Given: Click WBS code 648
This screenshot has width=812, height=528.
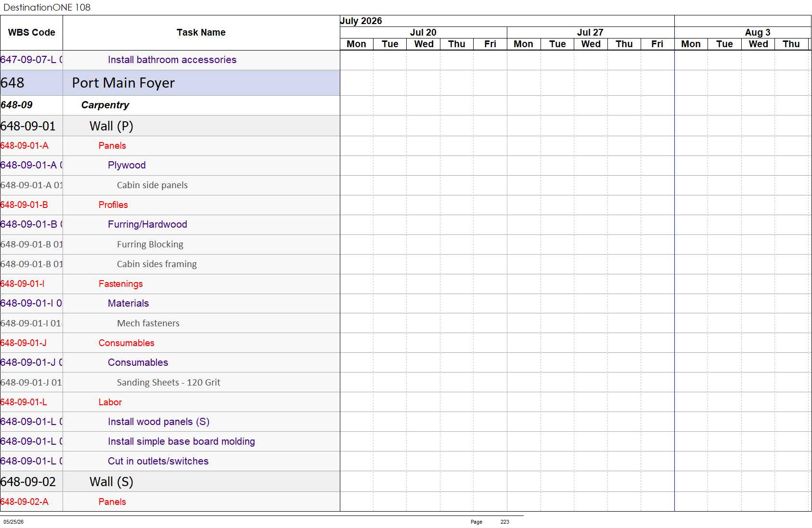Looking at the screenshot, I should [13, 83].
